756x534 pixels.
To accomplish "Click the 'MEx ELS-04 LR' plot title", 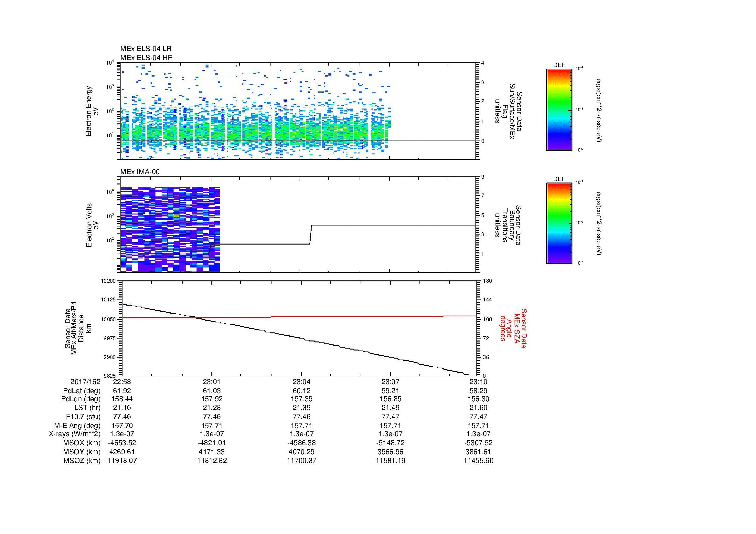I will (x=146, y=49).
